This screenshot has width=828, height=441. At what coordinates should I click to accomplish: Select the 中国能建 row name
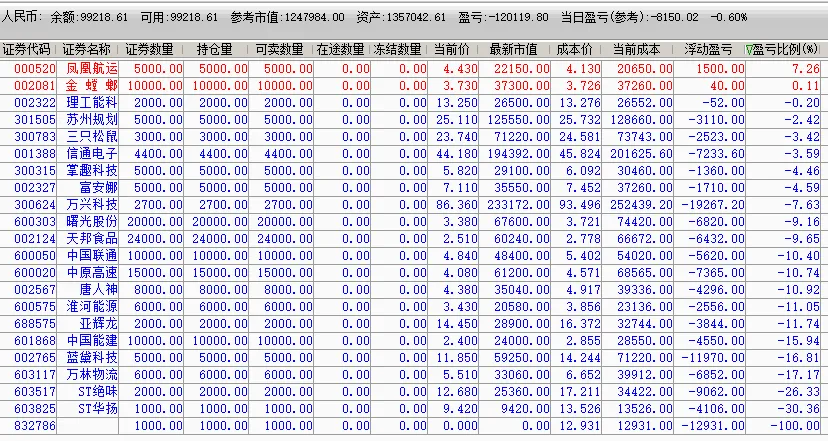tap(92, 341)
